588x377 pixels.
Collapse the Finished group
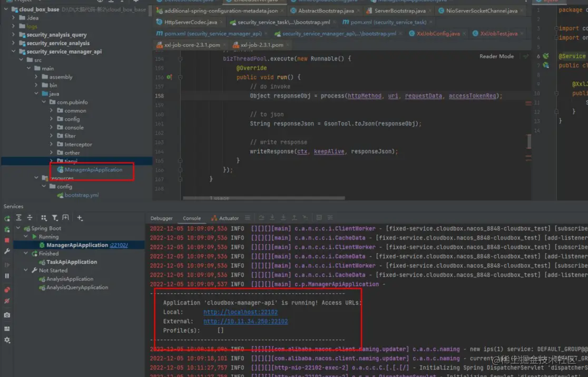click(26, 253)
